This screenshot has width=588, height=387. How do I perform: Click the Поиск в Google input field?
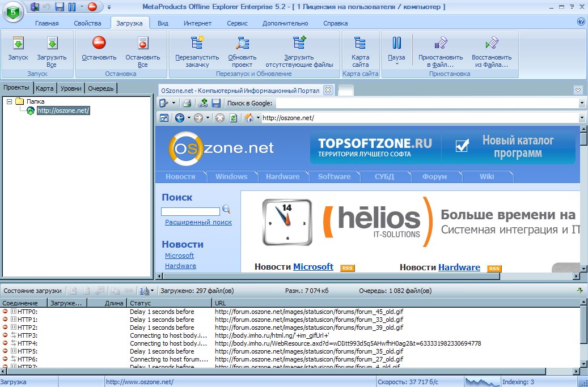click(x=426, y=103)
